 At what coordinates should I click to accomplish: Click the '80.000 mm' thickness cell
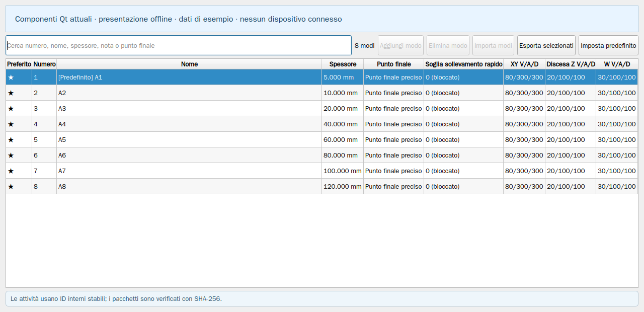click(x=343, y=155)
